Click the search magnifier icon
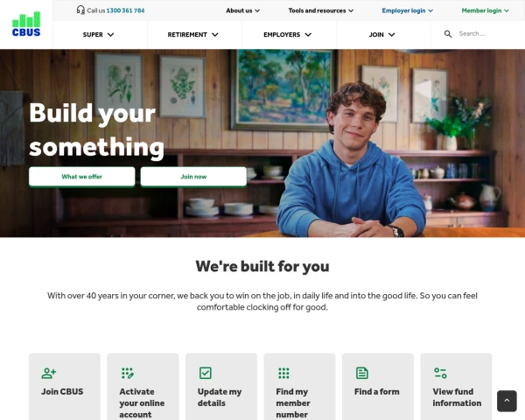The height and width of the screenshot is (420, 525). click(x=448, y=34)
